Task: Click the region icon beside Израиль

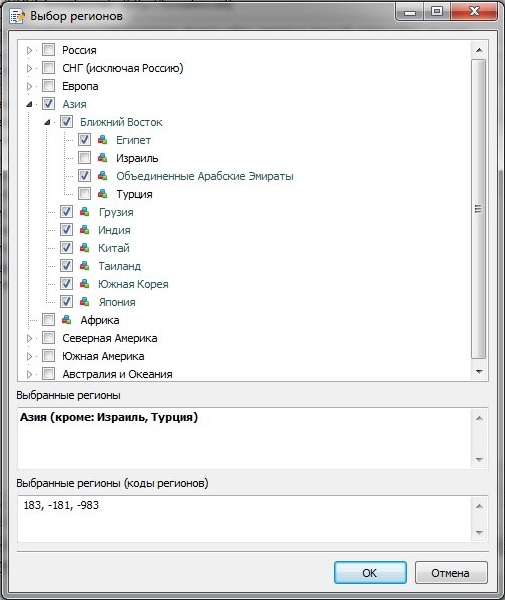Action: (102, 158)
